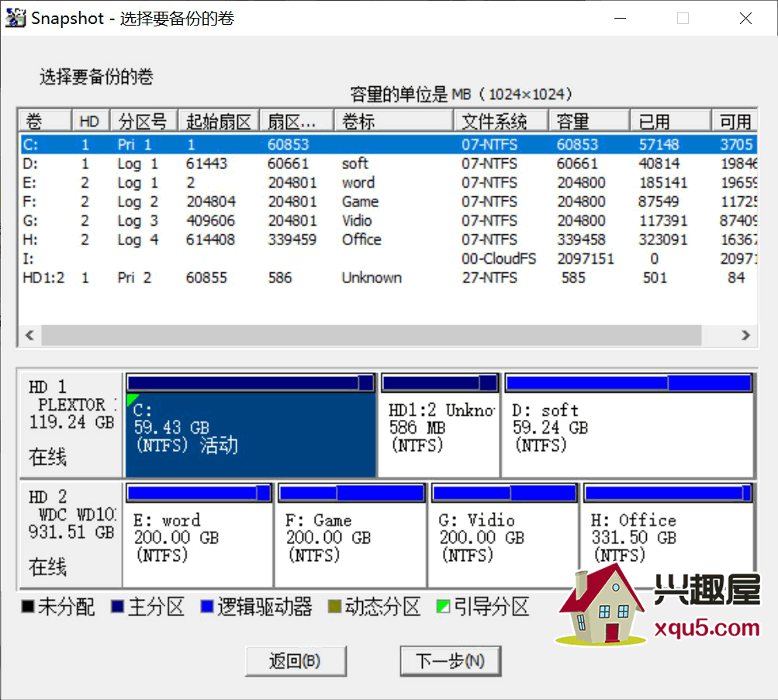Sort by the 文件系统 column header
The height and width of the screenshot is (700, 778).
501,121
